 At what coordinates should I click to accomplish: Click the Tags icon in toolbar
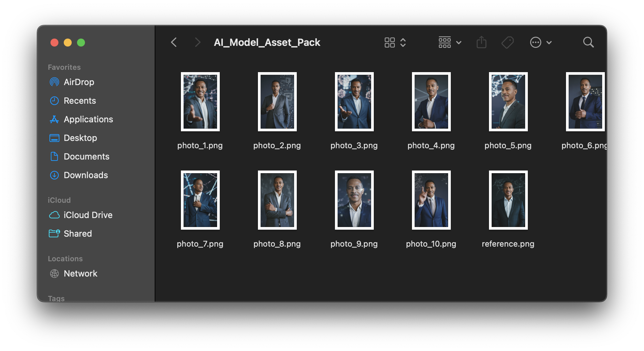tap(508, 42)
